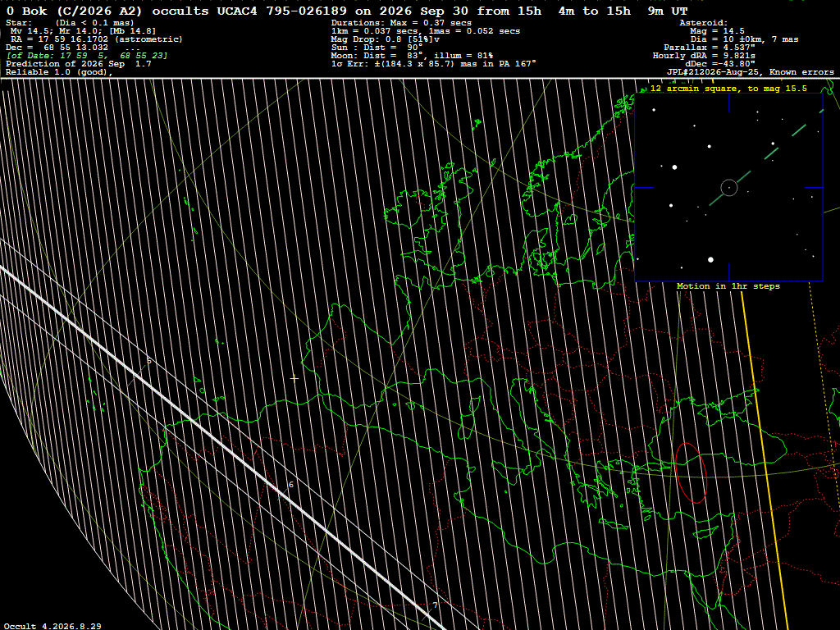The image size is (840, 630).
Task: Click the 12 arcmin square chart caption
Action: 728,89
